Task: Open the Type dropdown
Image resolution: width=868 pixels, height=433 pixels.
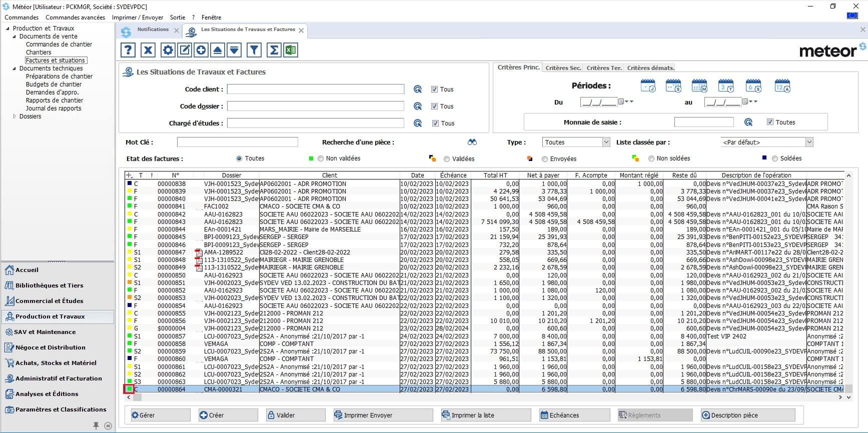Action: point(606,142)
